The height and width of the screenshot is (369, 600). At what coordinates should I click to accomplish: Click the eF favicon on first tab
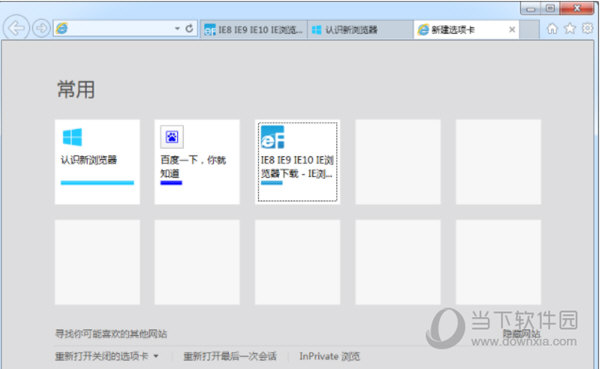[x=210, y=29]
